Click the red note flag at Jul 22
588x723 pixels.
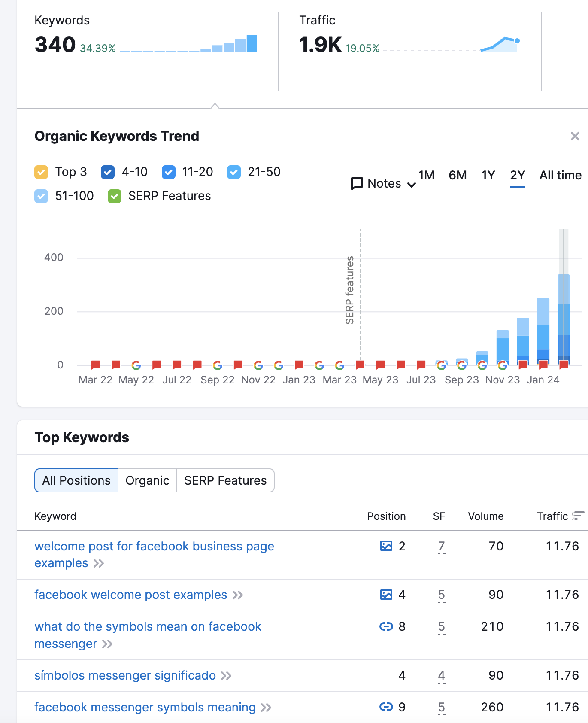point(177,365)
